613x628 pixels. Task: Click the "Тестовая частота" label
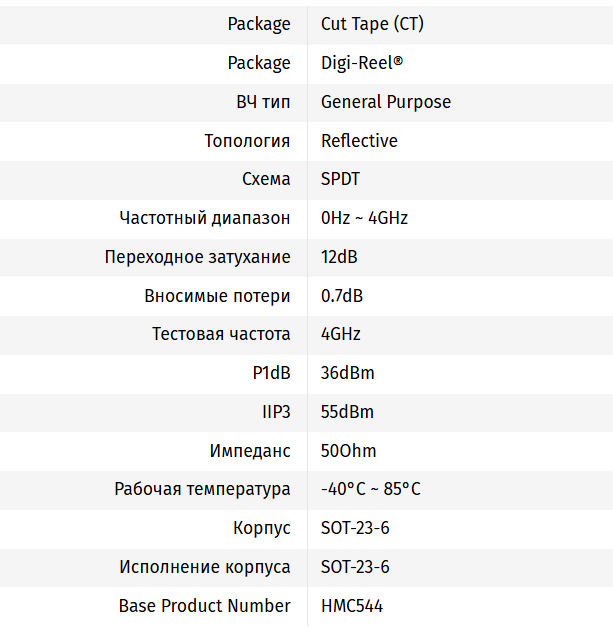coord(221,334)
